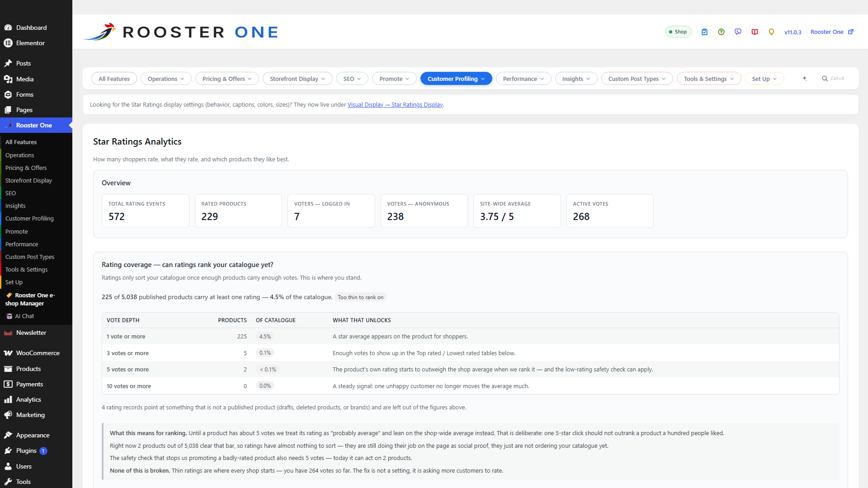
Task: Expand the Operations dropdown
Action: pos(166,79)
